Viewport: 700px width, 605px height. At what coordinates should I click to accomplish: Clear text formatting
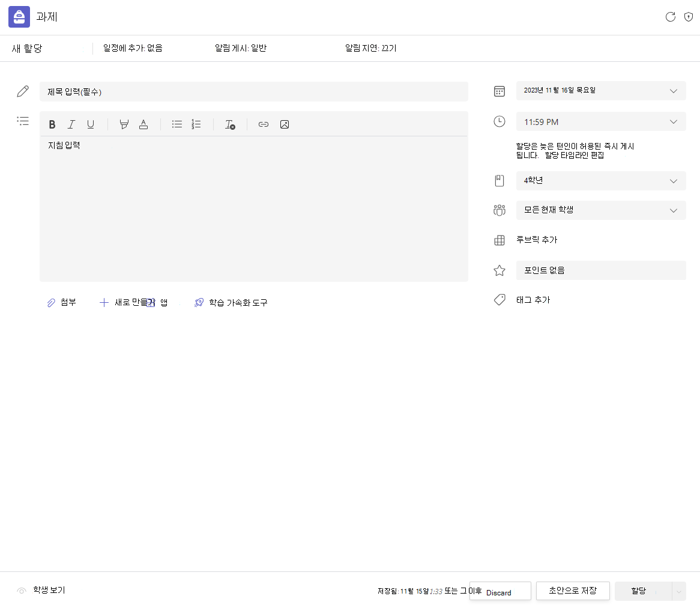[x=230, y=124]
